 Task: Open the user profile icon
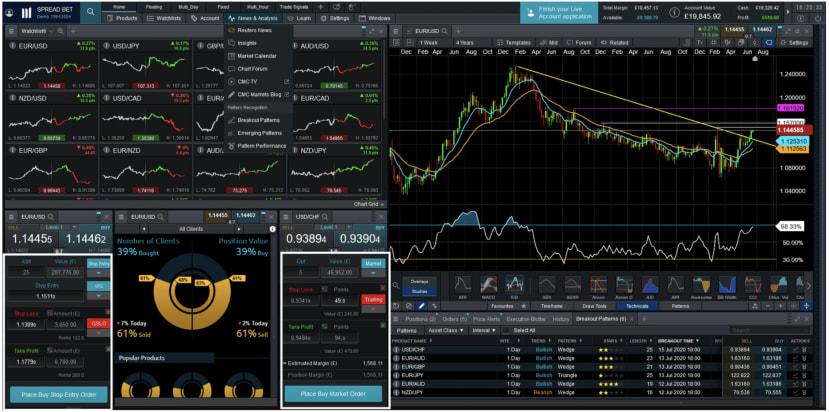(x=8, y=13)
